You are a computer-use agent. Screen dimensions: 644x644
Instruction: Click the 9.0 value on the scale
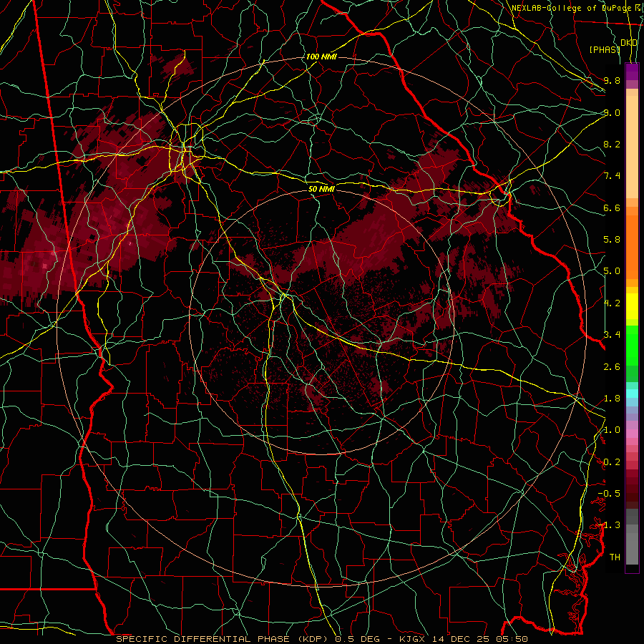click(612, 112)
